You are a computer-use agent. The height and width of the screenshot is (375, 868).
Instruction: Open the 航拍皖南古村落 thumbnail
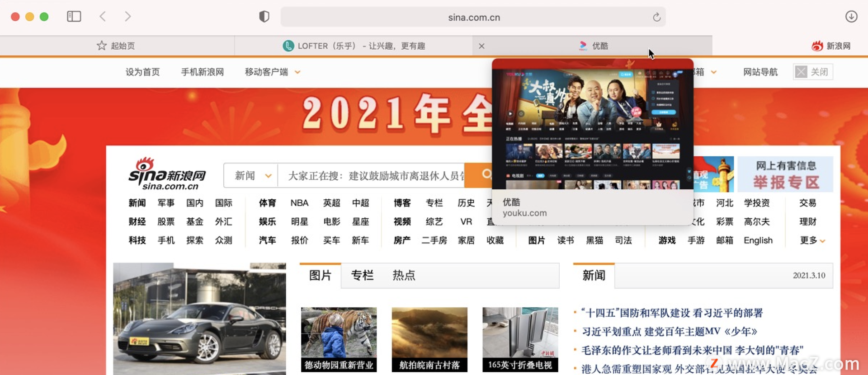click(429, 339)
